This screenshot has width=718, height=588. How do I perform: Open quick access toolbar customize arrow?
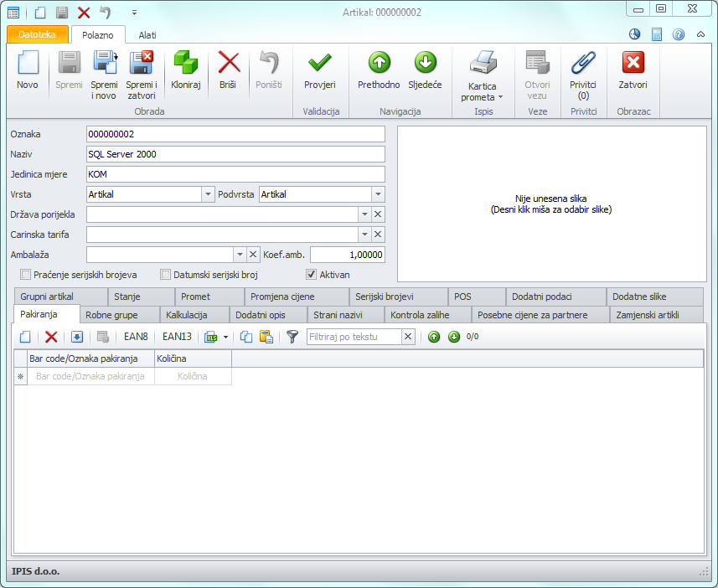pyautogui.click(x=134, y=13)
